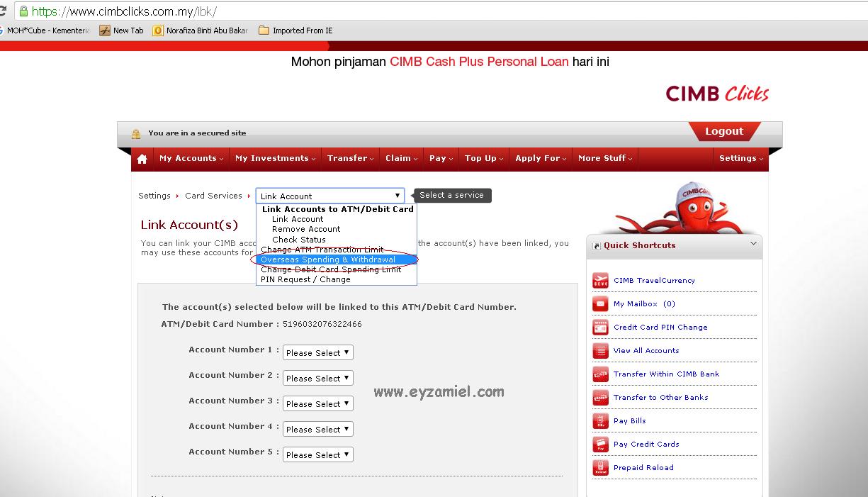This screenshot has width=868, height=497.
Task: Click the Quick Shortcuts panel icon
Action: click(x=597, y=246)
